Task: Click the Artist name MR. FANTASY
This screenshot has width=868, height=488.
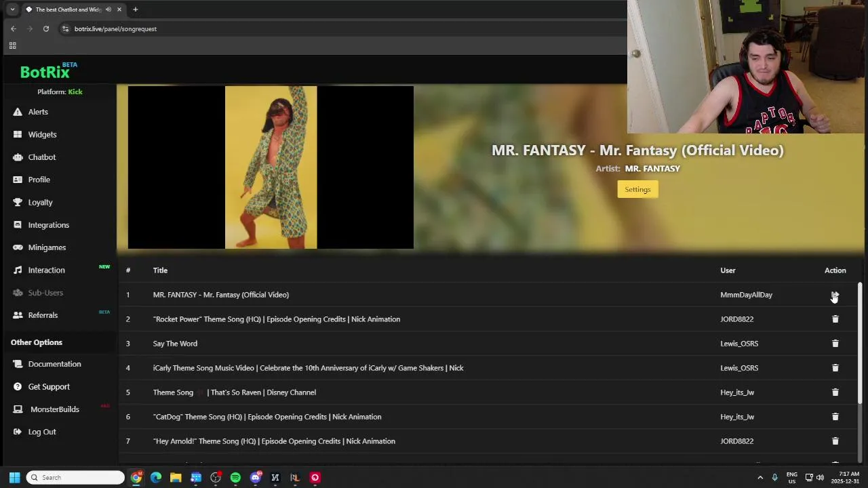Action: 652,169
